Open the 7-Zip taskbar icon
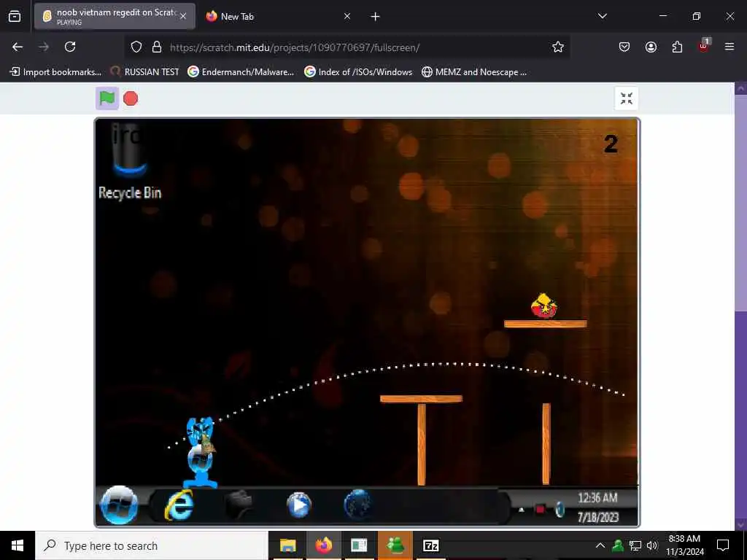This screenshot has width=747, height=560. (x=430, y=545)
